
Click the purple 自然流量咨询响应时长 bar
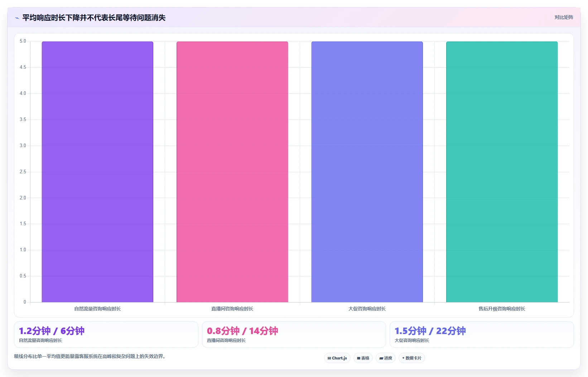tap(97, 172)
